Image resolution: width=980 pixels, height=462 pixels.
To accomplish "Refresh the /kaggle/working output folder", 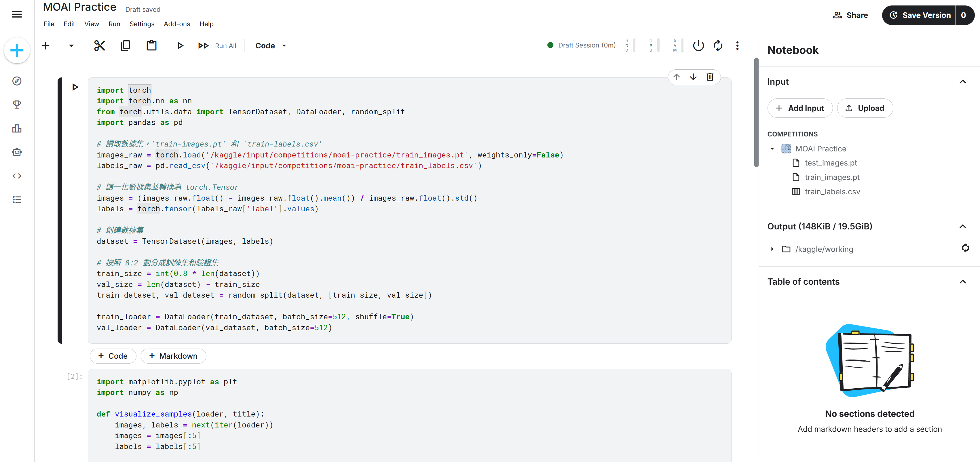I will pyautogui.click(x=965, y=248).
